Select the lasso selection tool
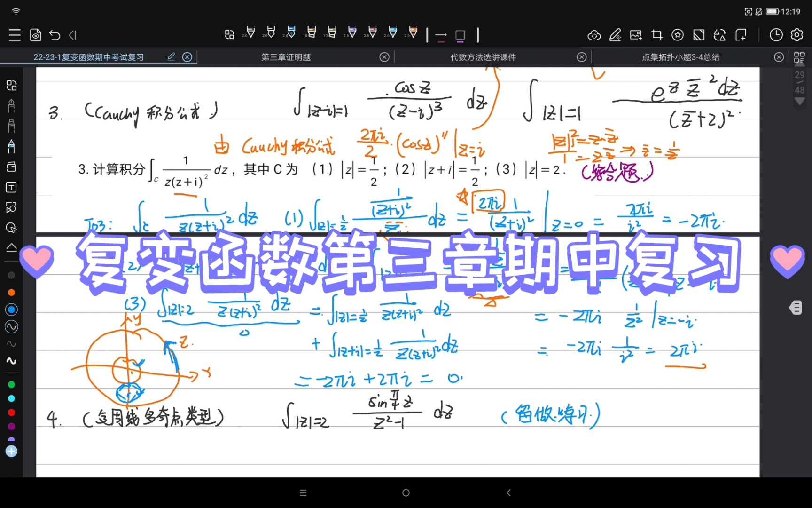The height and width of the screenshot is (508, 812). (11, 228)
